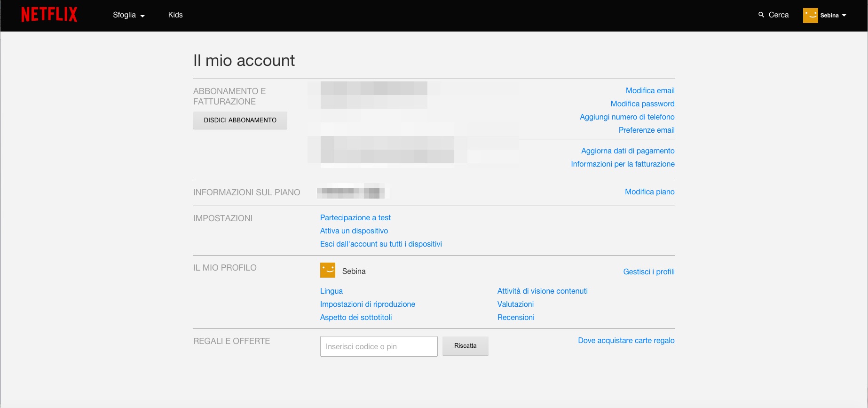Open the Kids section

[x=175, y=15]
